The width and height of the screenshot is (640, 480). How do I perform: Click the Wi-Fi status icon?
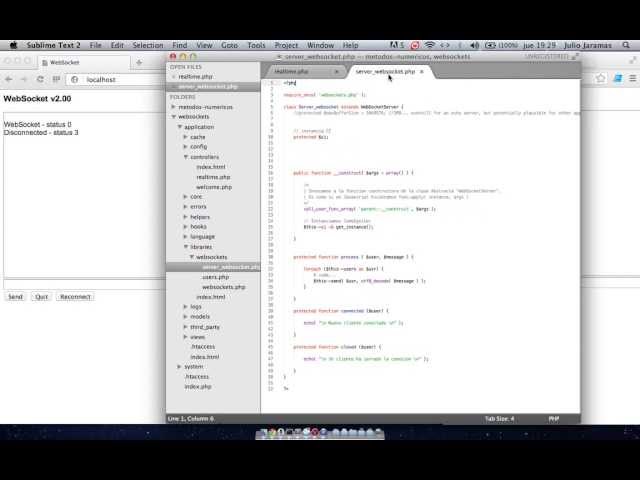(x=429, y=45)
